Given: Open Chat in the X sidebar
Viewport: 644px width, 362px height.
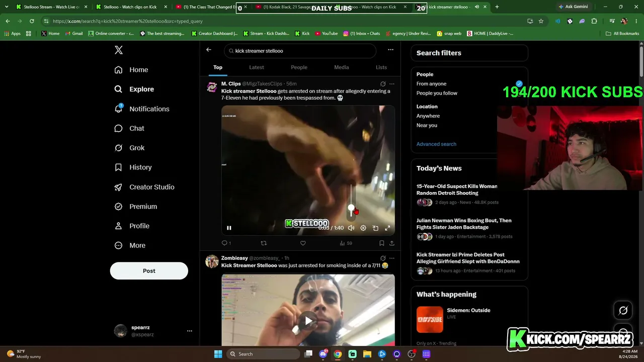Looking at the screenshot, I should (x=129, y=128).
